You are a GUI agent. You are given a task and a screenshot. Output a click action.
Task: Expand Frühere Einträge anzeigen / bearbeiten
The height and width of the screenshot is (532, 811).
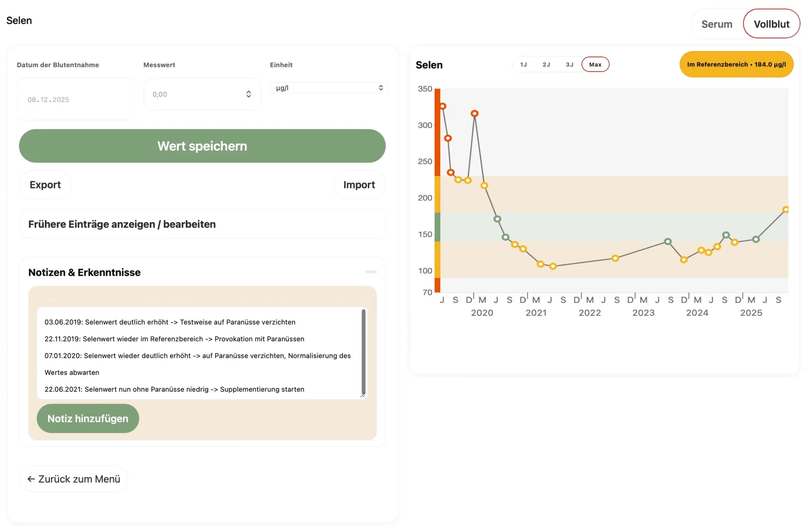pos(202,224)
